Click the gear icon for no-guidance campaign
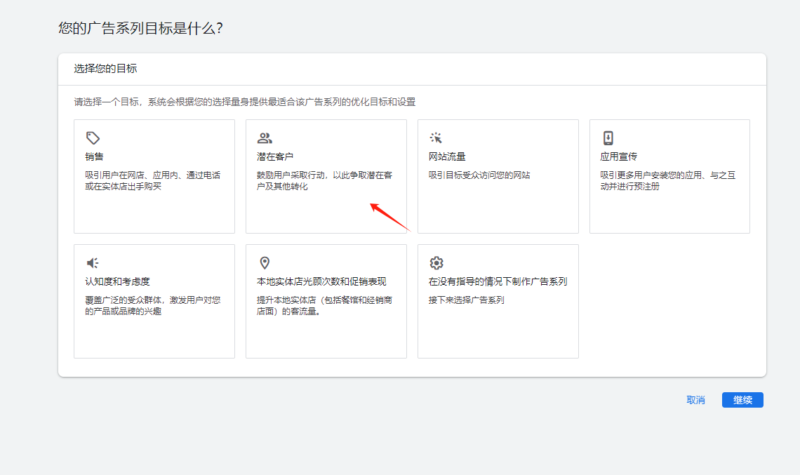Viewport: 800px width, 475px height. (436, 263)
